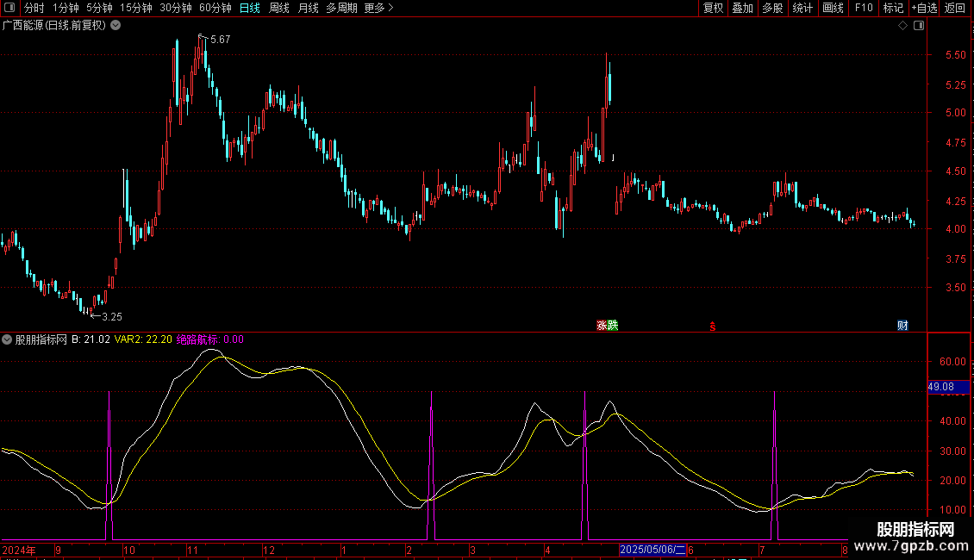974x560 pixels.
Task: Click the 49.08 indicator value tag
Action: click(941, 388)
